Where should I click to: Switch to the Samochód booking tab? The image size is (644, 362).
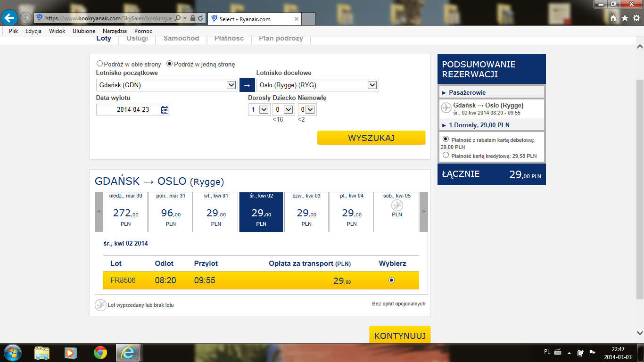click(x=182, y=39)
